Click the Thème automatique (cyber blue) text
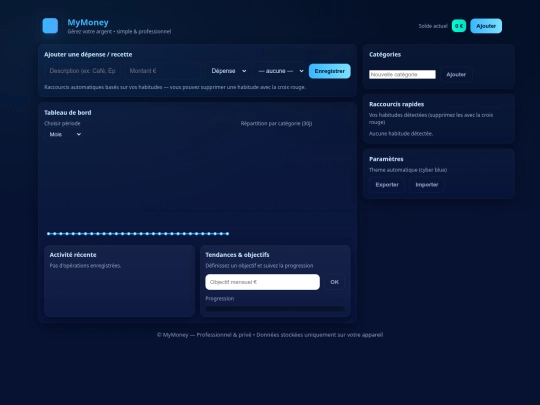540x405 pixels. (x=408, y=170)
